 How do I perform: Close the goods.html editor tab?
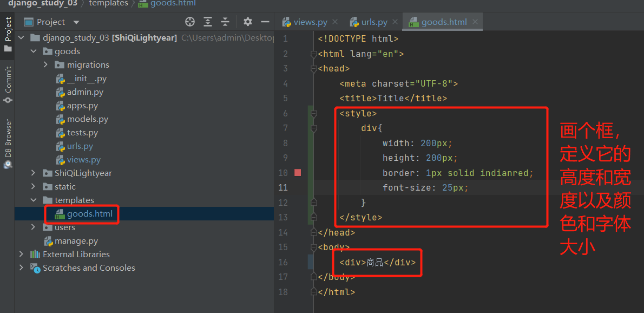pyautogui.click(x=475, y=22)
